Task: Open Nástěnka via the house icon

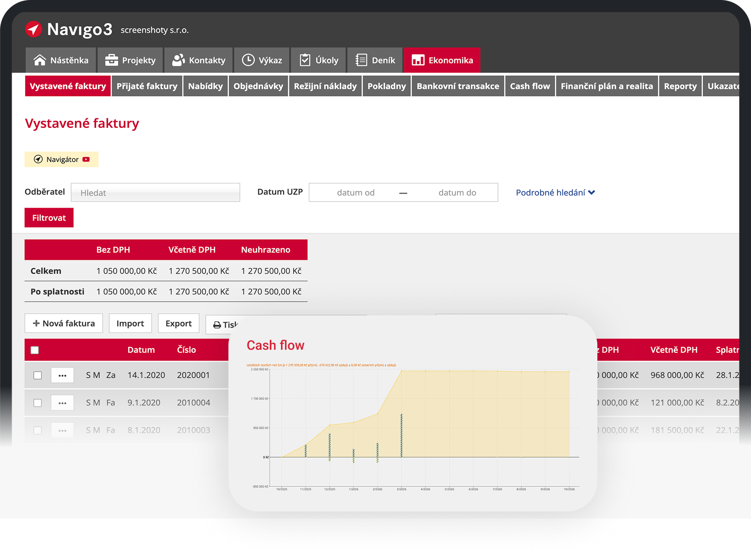Action: click(39, 60)
